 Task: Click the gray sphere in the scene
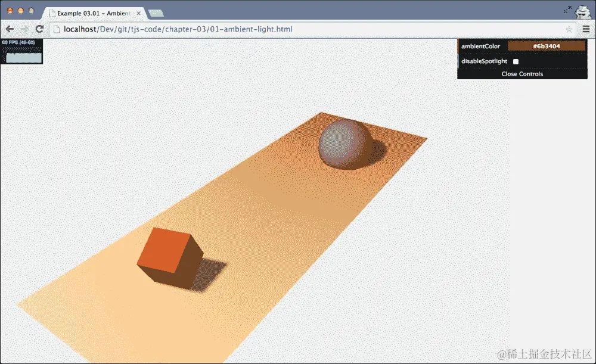pyautogui.click(x=345, y=144)
